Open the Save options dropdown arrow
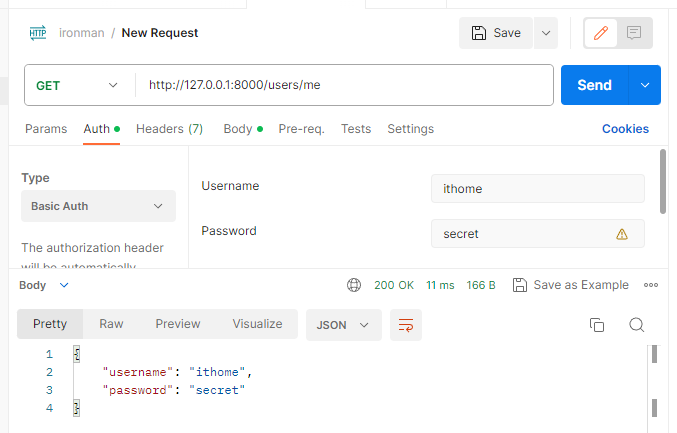 [546, 33]
